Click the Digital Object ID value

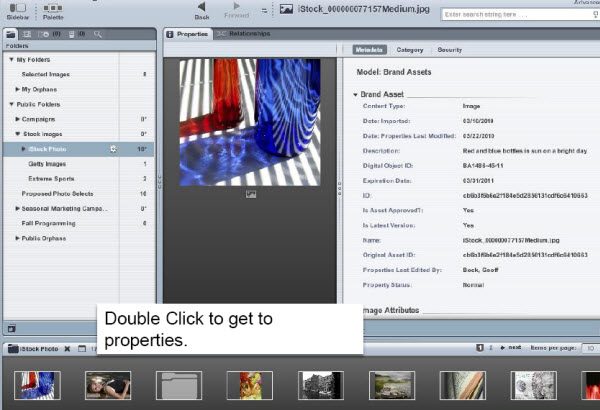click(483, 166)
